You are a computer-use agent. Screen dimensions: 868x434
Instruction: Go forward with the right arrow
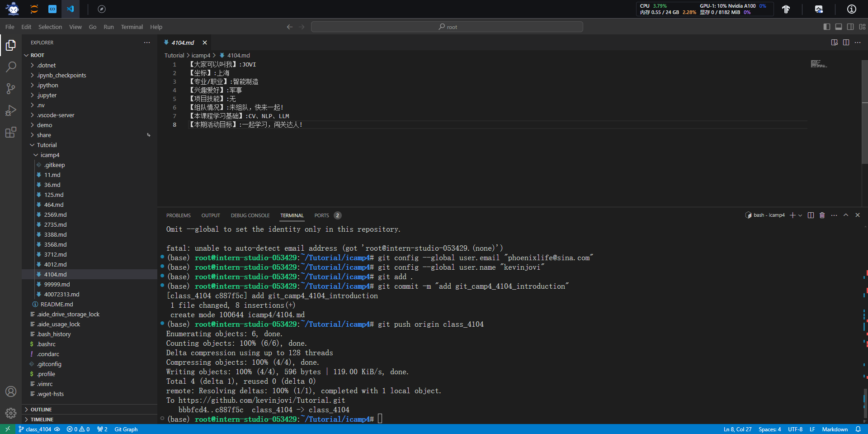coord(302,27)
